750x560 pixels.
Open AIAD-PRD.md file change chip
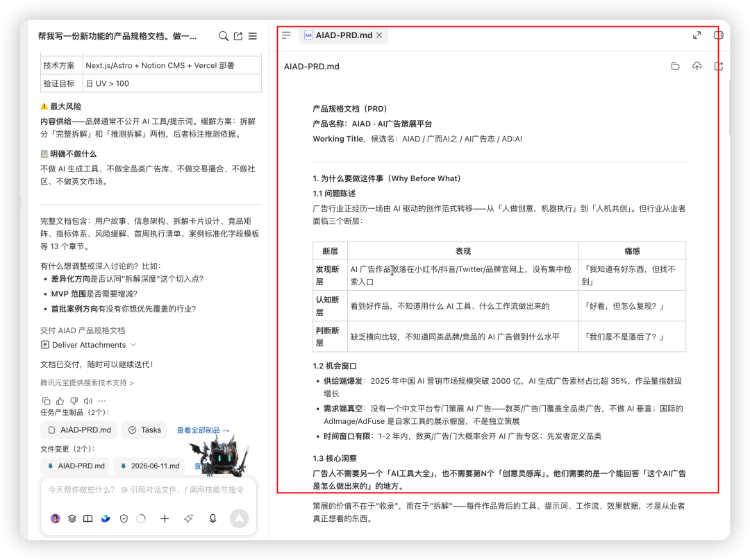point(76,466)
